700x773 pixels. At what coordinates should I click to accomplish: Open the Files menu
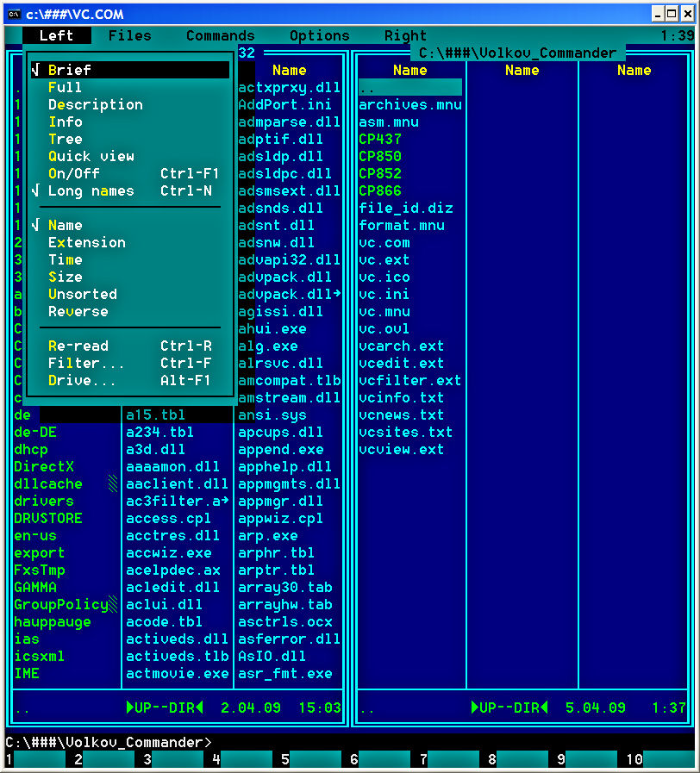[x=129, y=35]
